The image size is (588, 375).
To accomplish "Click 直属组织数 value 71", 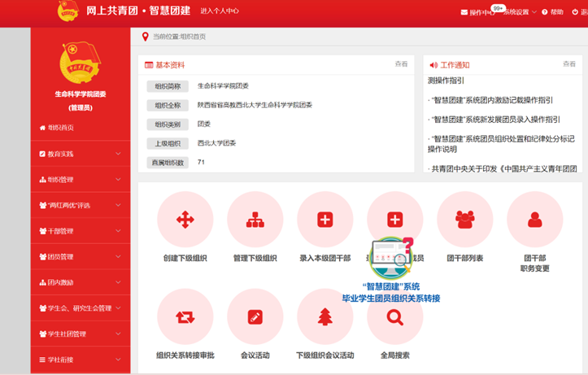I will [x=201, y=163].
